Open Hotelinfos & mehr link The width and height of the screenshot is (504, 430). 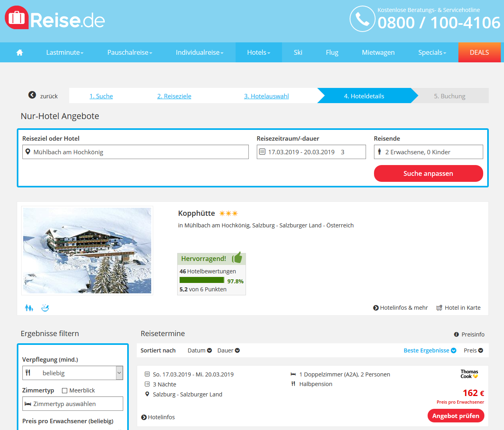(x=400, y=308)
